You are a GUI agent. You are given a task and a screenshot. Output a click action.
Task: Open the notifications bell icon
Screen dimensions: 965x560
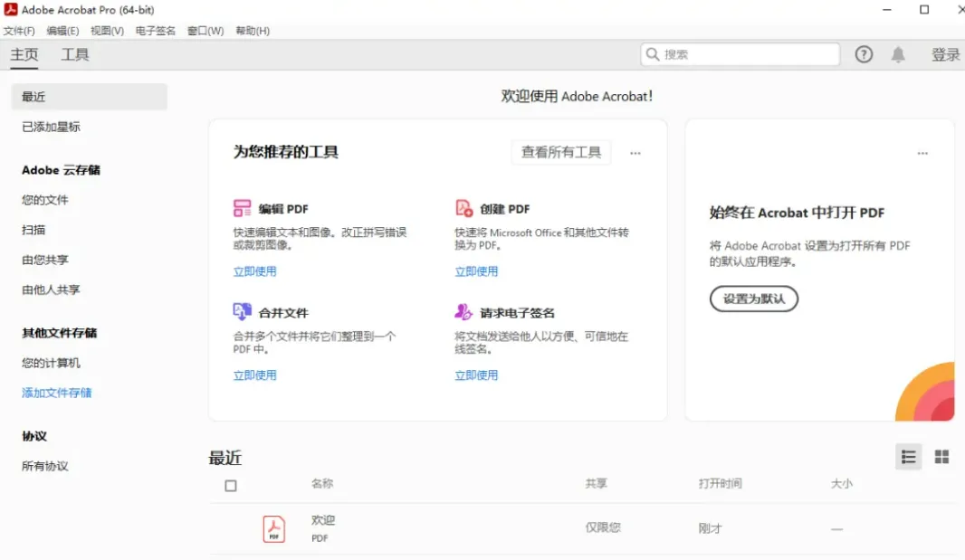coord(898,55)
